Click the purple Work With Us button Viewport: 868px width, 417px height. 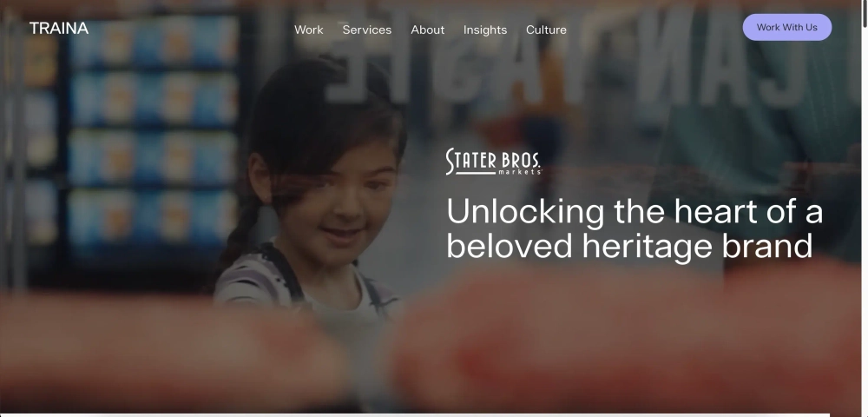pos(786,27)
